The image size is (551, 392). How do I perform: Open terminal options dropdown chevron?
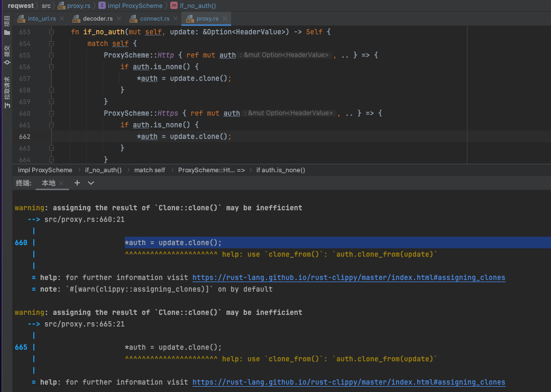(91, 183)
